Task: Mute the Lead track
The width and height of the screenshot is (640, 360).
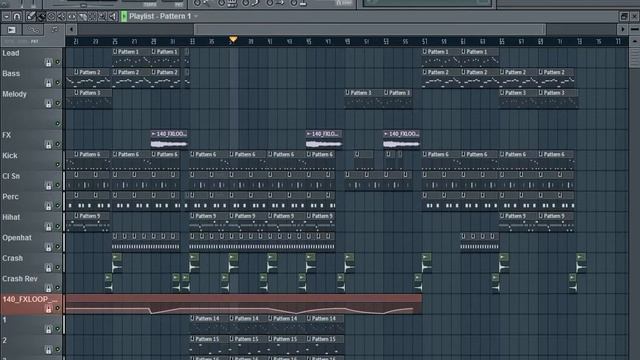Action: [x=58, y=62]
